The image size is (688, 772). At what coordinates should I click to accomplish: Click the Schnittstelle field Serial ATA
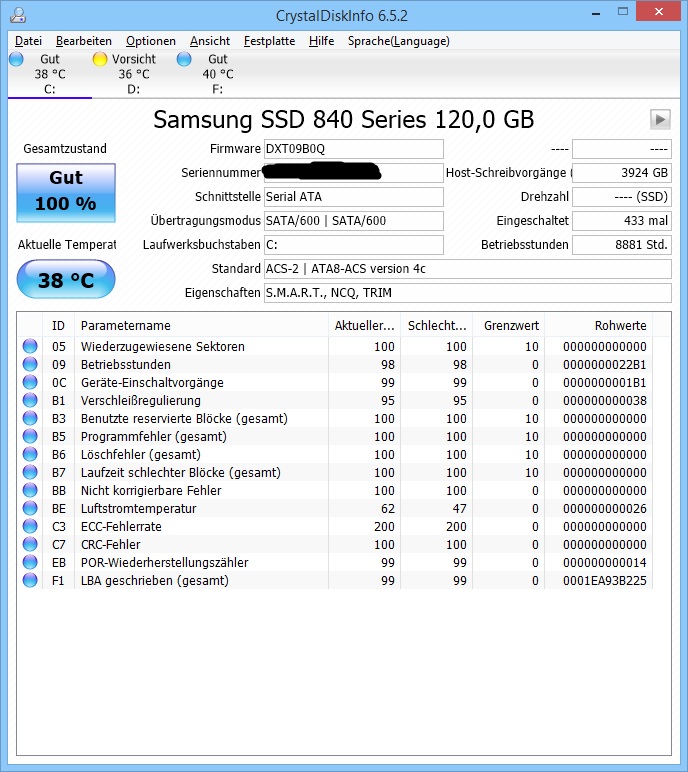[x=354, y=197]
